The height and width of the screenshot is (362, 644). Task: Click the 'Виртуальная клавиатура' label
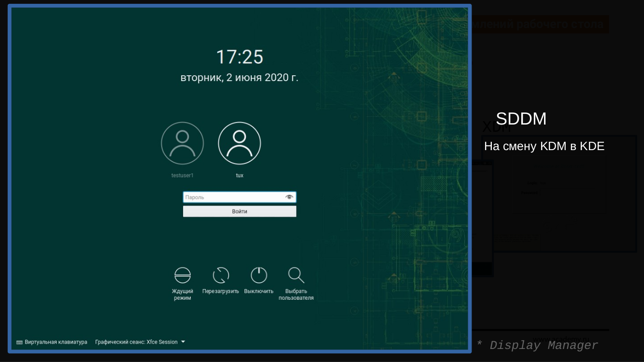57,342
